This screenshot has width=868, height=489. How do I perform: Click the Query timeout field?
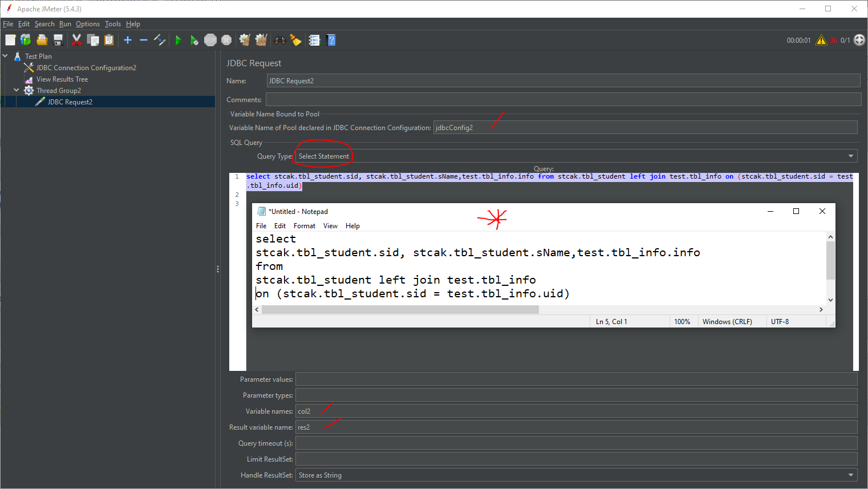[576, 443]
